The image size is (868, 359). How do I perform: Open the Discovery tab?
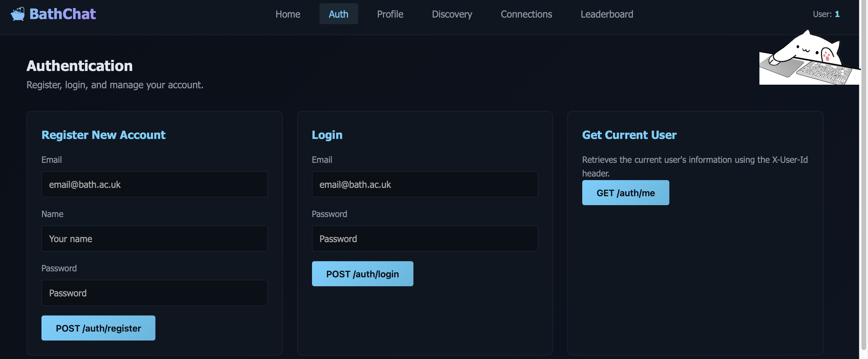(452, 14)
